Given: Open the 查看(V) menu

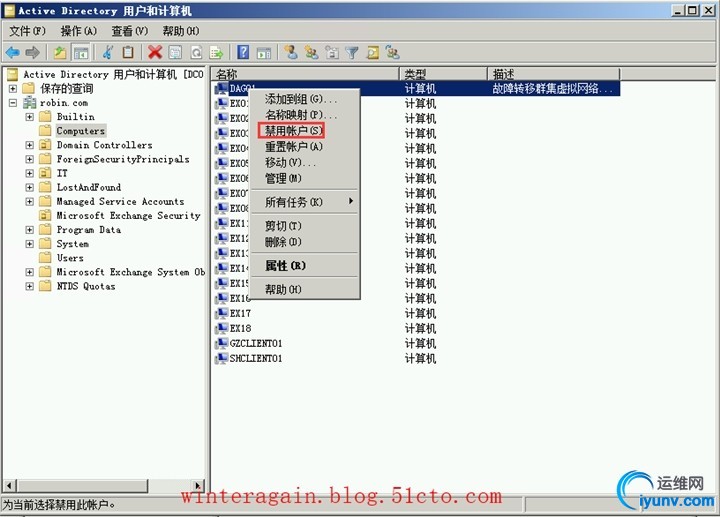Looking at the screenshot, I should [x=129, y=31].
